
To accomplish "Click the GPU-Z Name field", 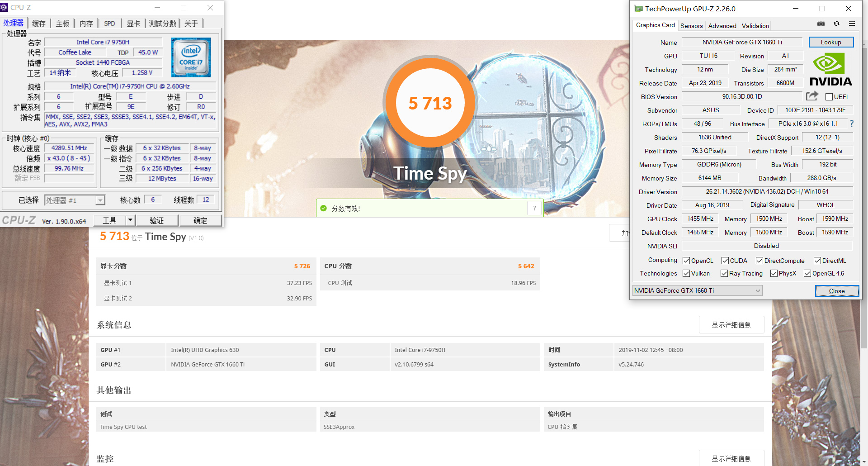I will 742,42.
